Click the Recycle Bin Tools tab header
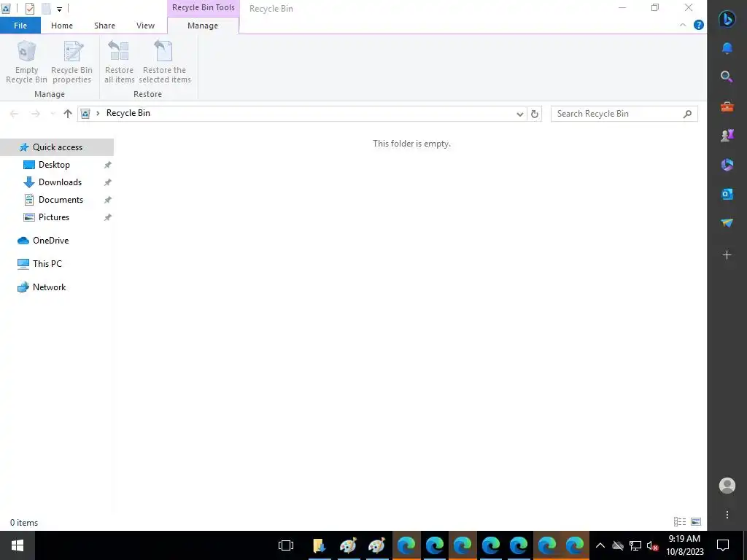The height and width of the screenshot is (560, 747). click(204, 7)
